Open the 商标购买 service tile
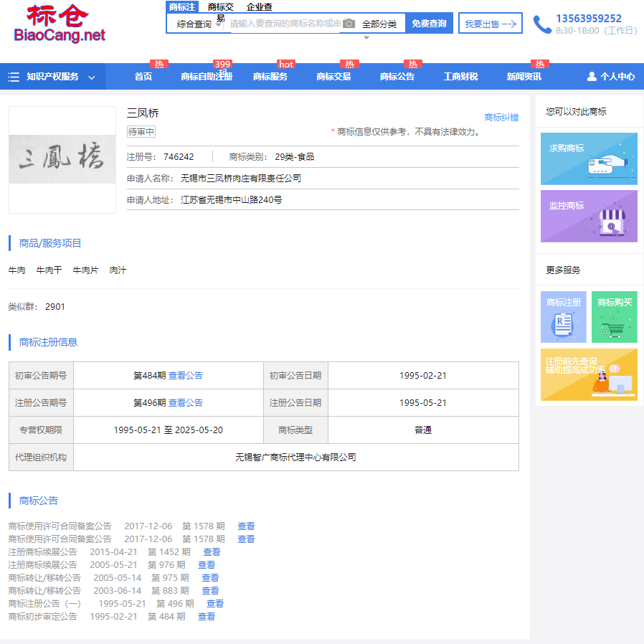 pyautogui.click(x=614, y=317)
